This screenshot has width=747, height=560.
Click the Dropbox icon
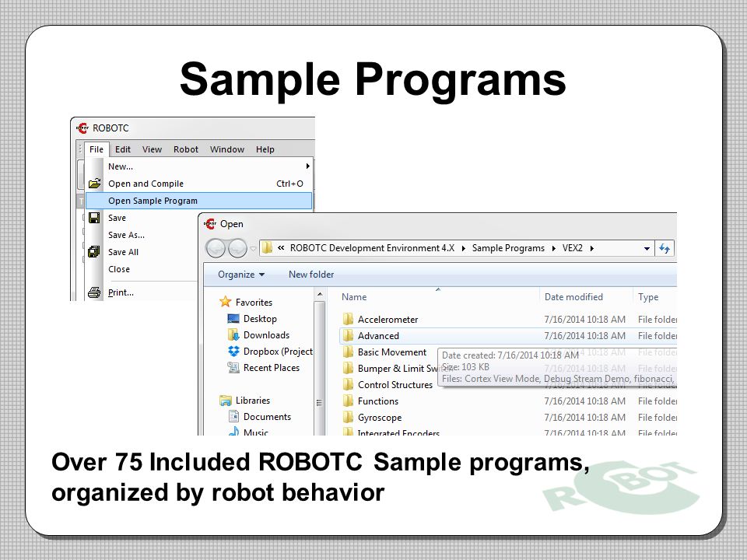pyautogui.click(x=233, y=352)
